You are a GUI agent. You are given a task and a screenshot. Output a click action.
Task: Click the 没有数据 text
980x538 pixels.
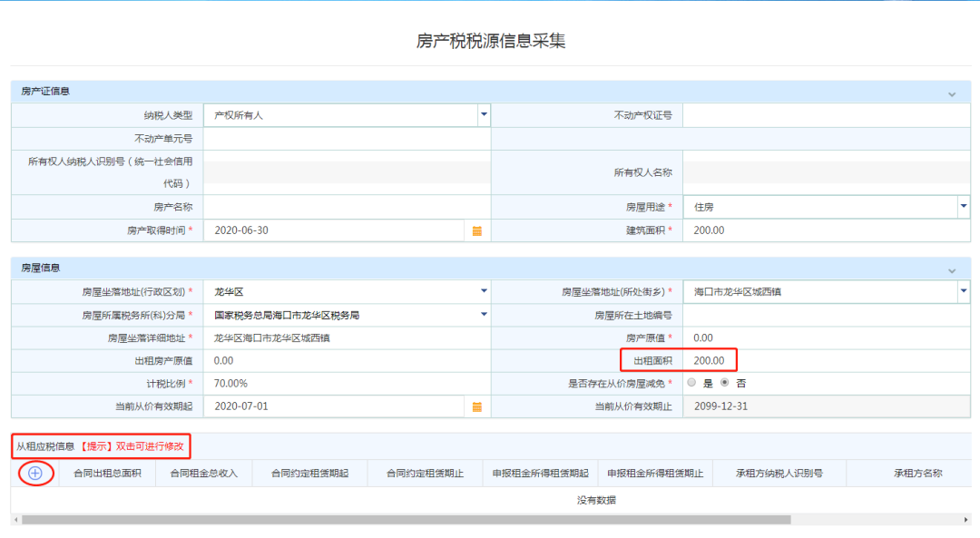coord(596,500)
